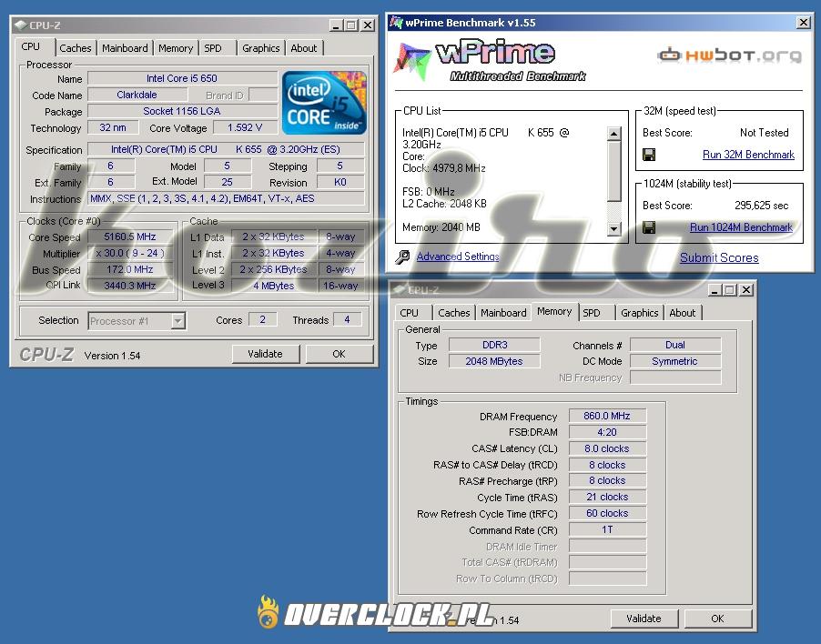
Task: Click the CPU List scrollbar thumb
Action: [614, 170]
